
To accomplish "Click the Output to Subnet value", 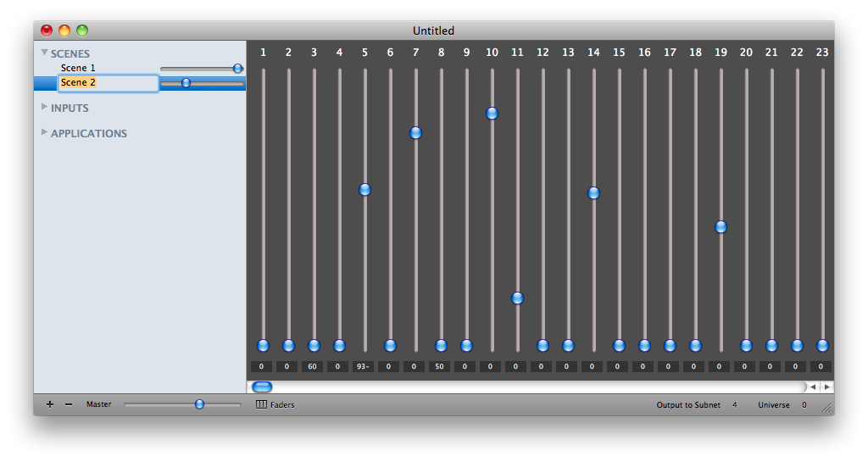I will click(x=735, y=405).
